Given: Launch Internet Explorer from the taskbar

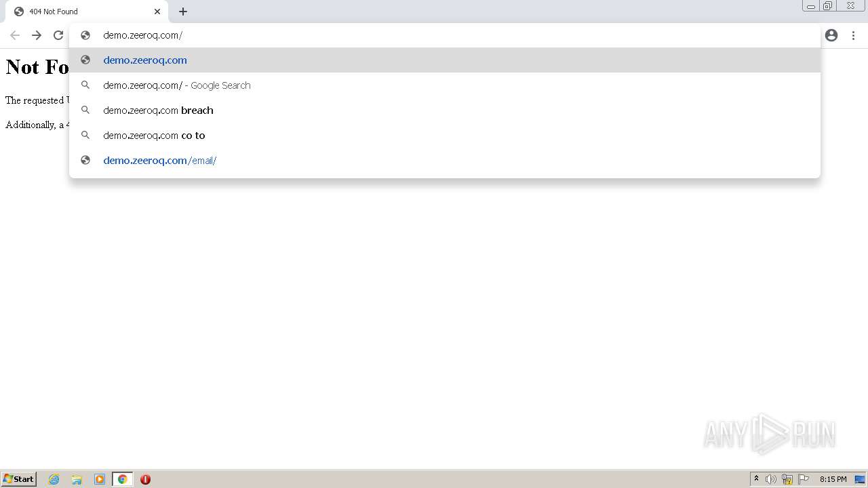Looking at the screenshot, I should [x=54, y=479].
